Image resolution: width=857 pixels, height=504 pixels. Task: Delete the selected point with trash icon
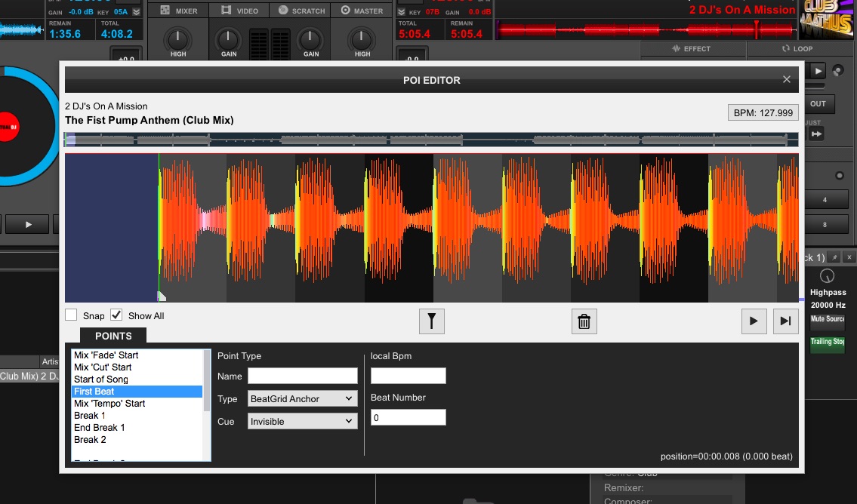pos(584,321)
